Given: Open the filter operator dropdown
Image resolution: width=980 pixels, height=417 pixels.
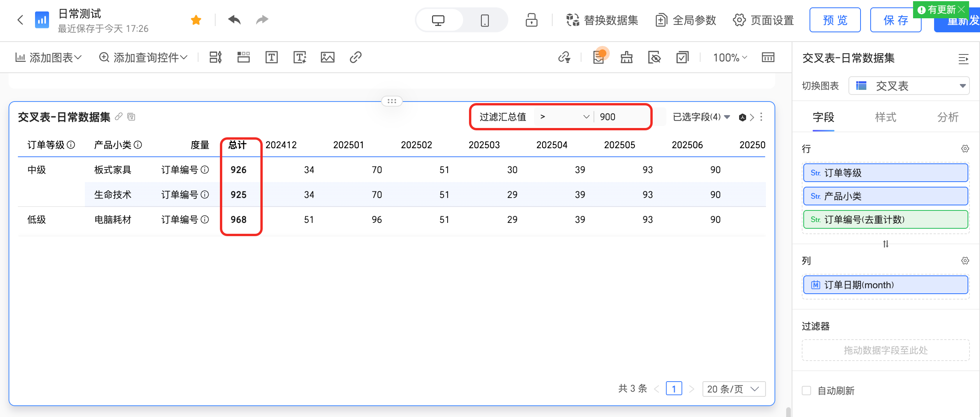Looking at the screenshot, I should 564,117.
